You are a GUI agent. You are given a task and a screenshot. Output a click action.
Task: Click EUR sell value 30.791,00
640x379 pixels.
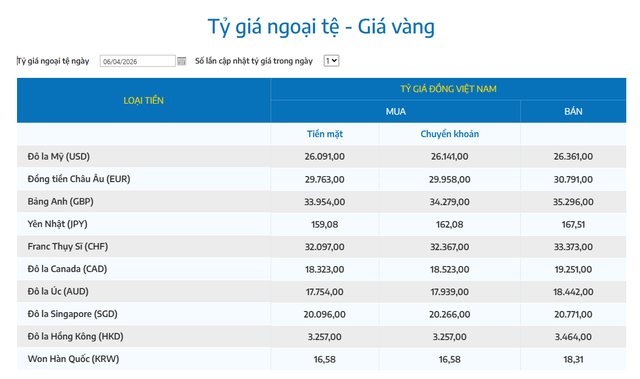tap(573, 180)
